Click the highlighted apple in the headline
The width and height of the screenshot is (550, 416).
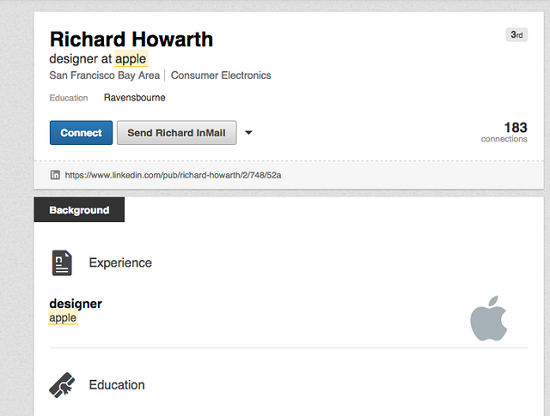click(x=130, y=59)
